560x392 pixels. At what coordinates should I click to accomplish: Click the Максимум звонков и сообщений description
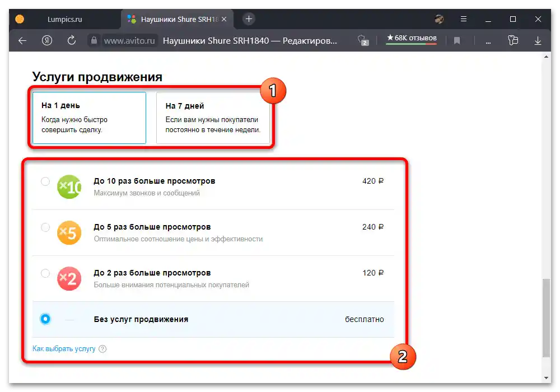pos(147,193)
